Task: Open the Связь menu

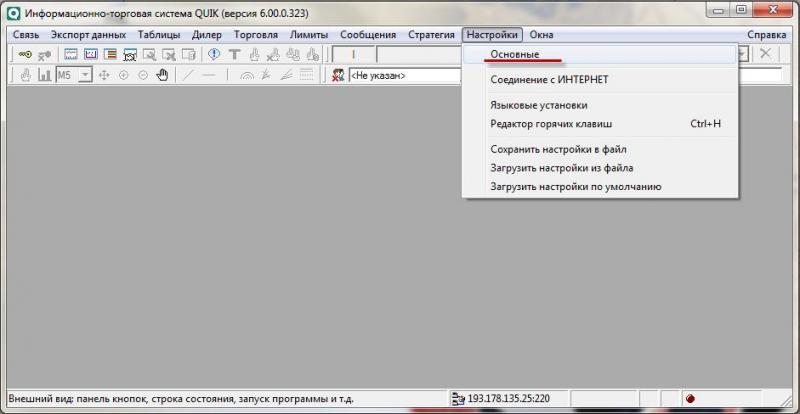Action: (x=26, y=35)
